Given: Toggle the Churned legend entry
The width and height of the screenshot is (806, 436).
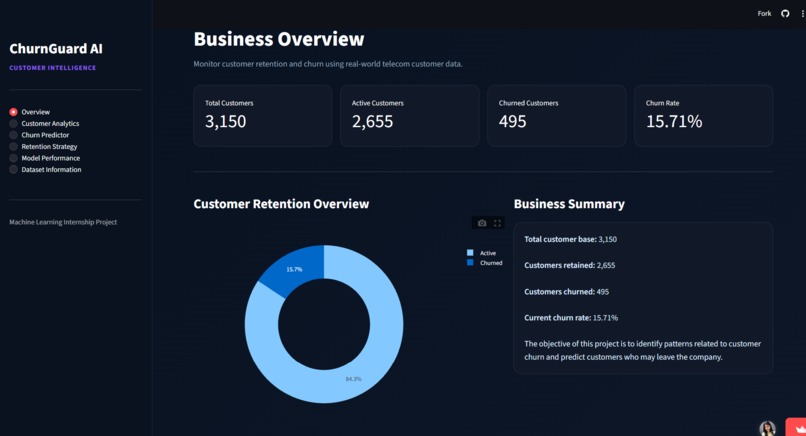Looking at the screenshot, I should 485,263.
